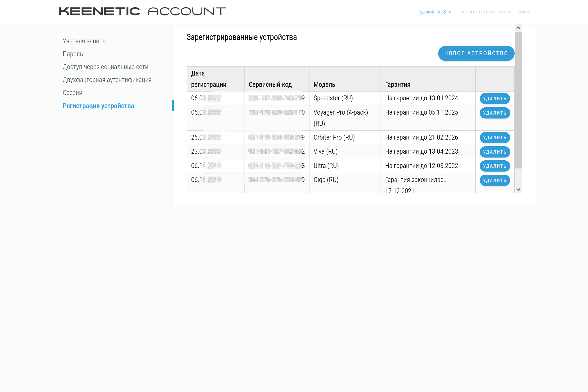
Task: Delete the Viva (RU) device
Action: [494, 152]
